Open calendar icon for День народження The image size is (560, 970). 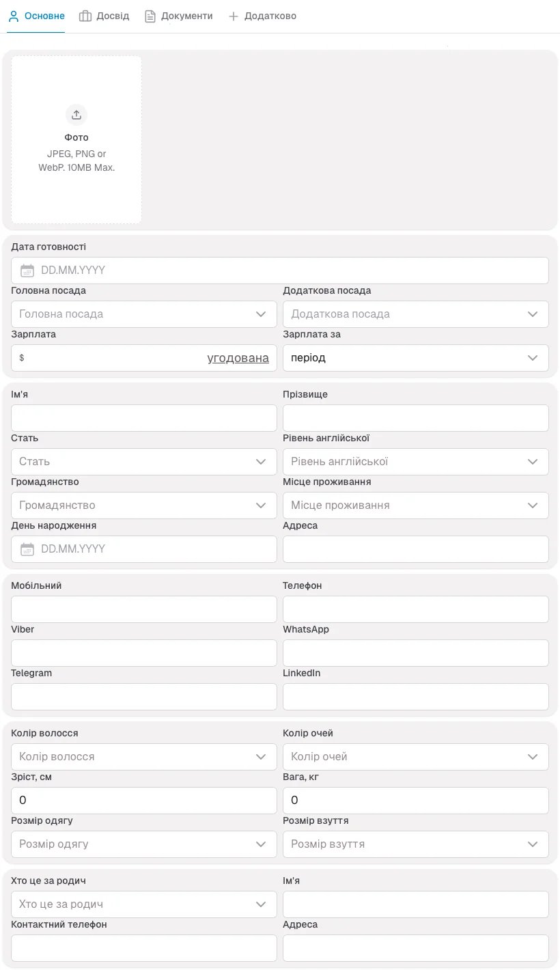click(26, 549)
